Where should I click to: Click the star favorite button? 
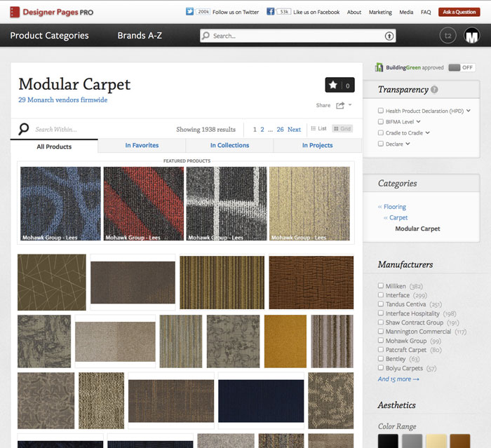pyautogui.click(x=339, y=85)
